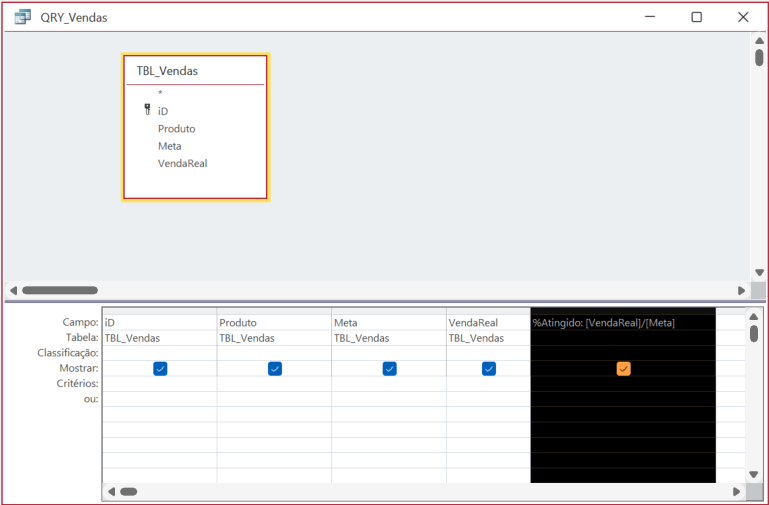The height and width of the screenshot is (505, 769).
Task: Maximize the QRY_Vendas query window
Action: pos(697,17)
